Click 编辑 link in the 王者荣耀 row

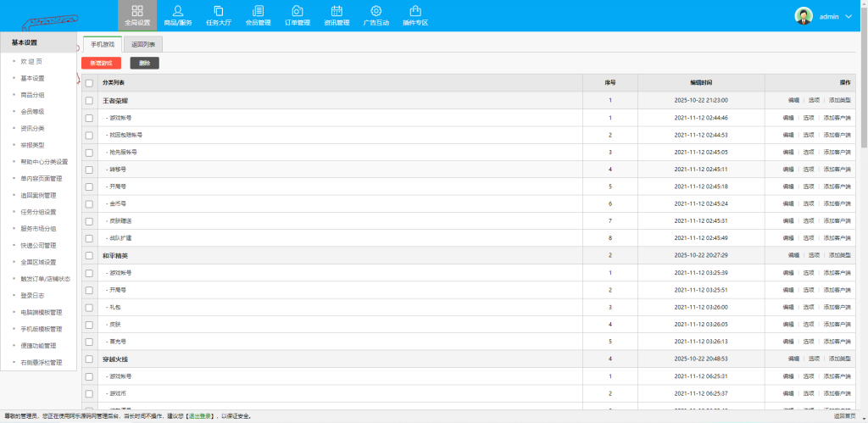coord(793,100)
